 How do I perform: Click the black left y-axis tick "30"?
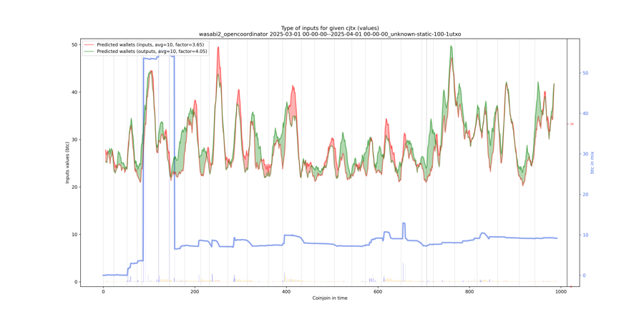click(x=75, y=140)
